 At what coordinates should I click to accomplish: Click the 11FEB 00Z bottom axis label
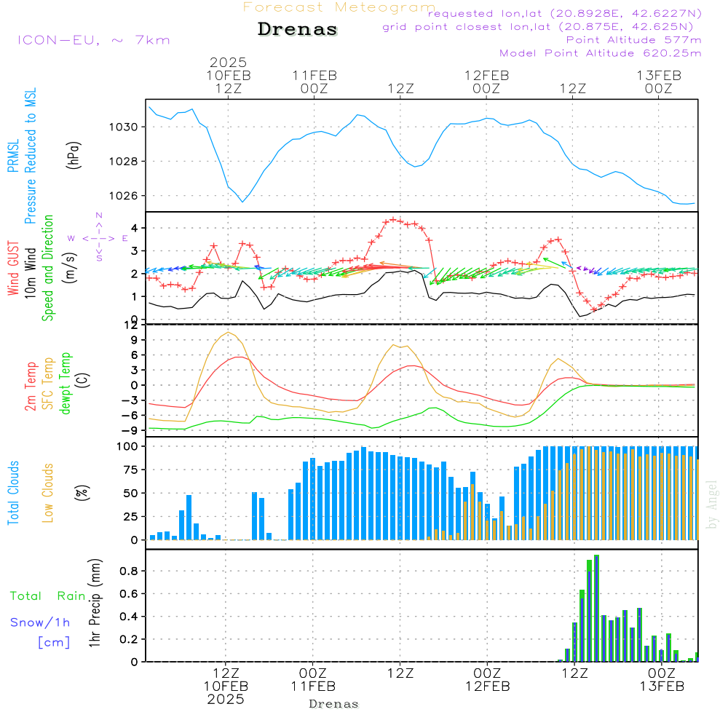313,680
